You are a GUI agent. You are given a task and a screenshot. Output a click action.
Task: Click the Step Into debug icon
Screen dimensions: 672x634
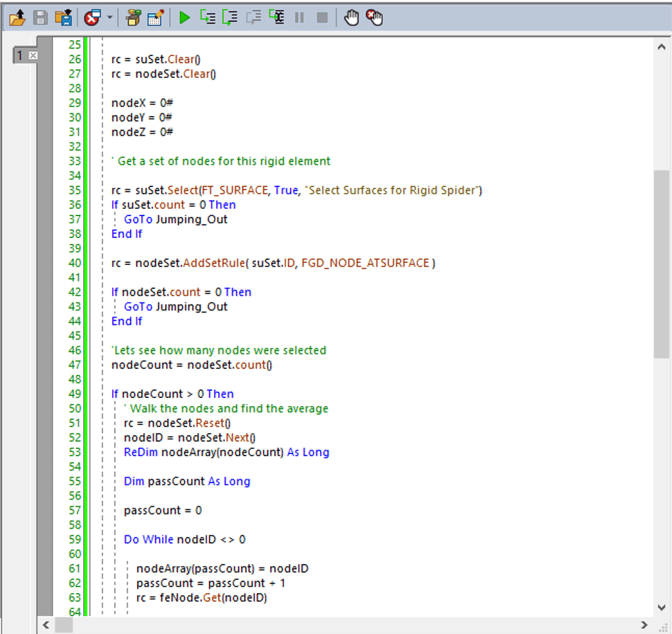point(208,18)
